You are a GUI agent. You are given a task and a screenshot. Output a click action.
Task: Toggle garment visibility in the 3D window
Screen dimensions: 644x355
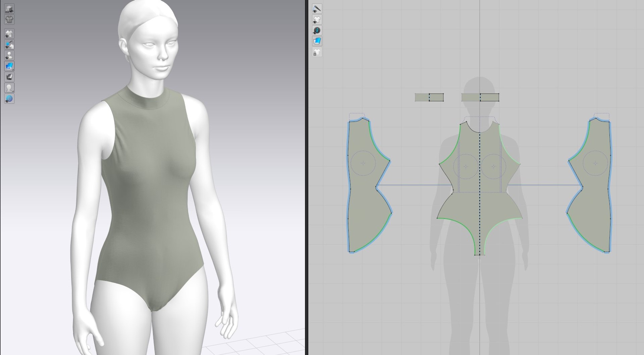(x=9, y=34)
